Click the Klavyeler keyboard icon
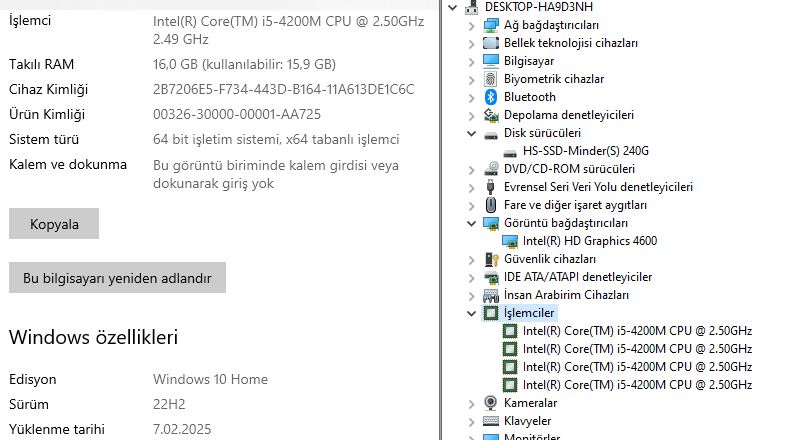The width and height of the screenshot is (811, 440). click(490, 421)
